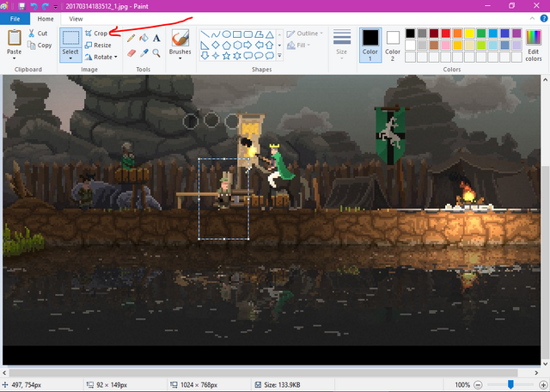The width and height of the screenshot is (550, 392).
Task: Click the Undo arrow in title bar
Action: (x=34, y=6)
